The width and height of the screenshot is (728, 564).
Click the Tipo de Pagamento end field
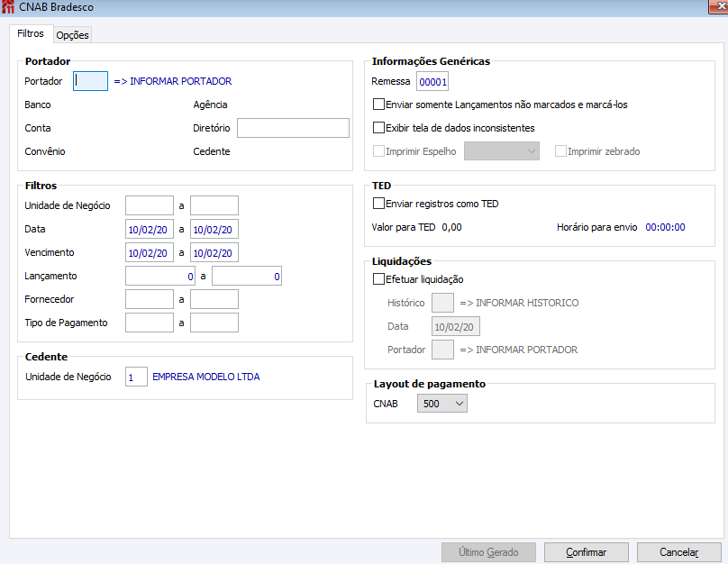coord(214,323)
